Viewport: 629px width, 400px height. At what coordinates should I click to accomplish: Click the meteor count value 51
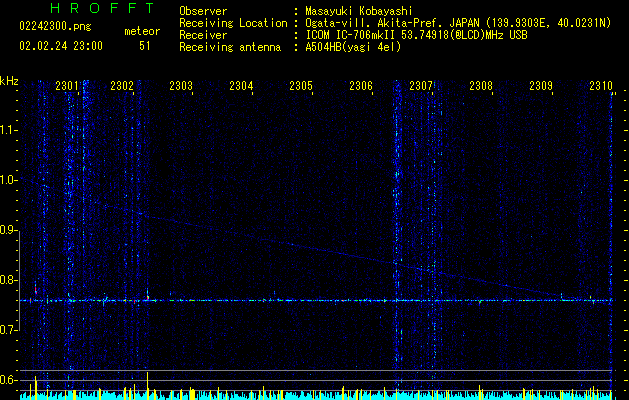tap(144, 46)
